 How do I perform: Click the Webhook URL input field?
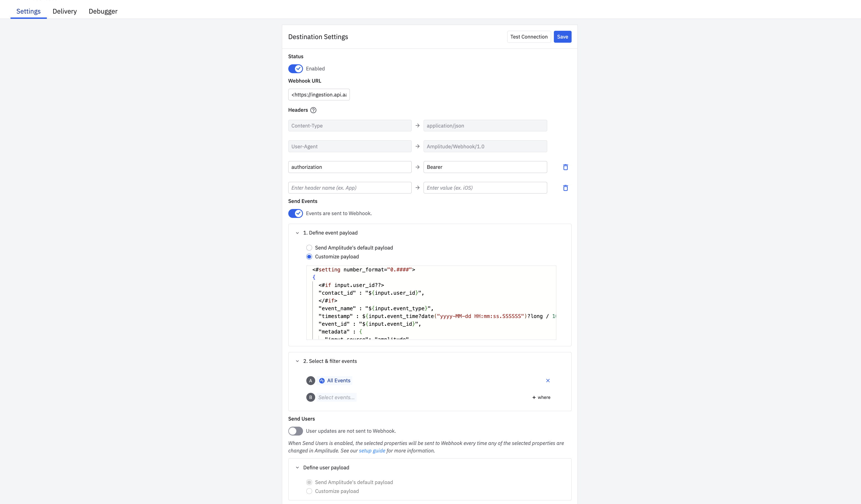[319, 95]
